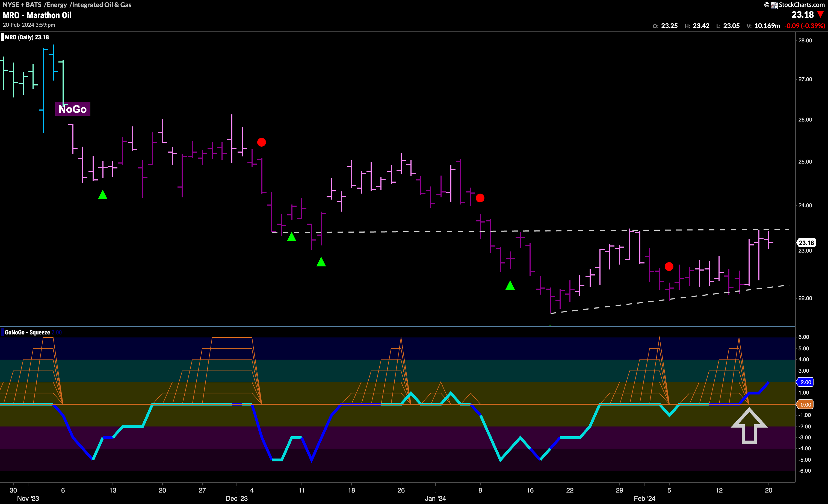The width and height of the screenshot is (828, 504).
Task: Click the green triangle marker near Nov 13
Action: 102,195
